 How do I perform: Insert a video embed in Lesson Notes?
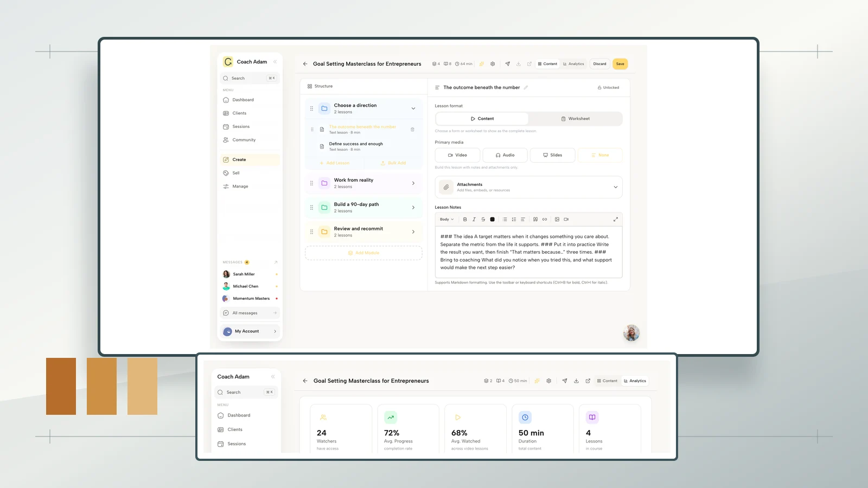566,220
